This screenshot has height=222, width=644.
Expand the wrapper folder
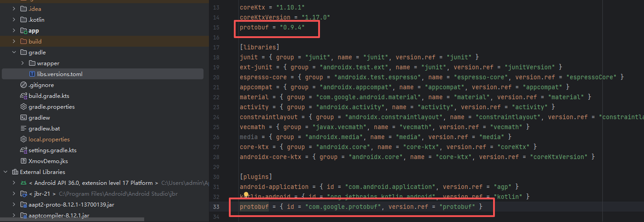(23, 63)
